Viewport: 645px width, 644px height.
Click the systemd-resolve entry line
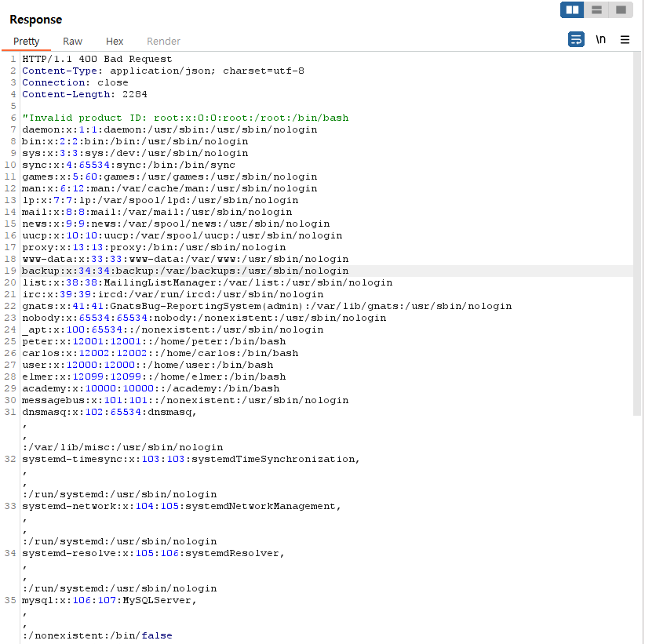coord(154,554)
